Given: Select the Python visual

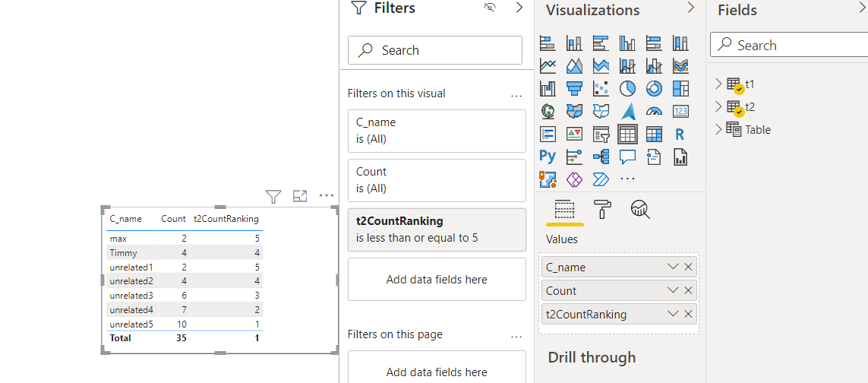Looking at the screenshot, I should point(548,157).
